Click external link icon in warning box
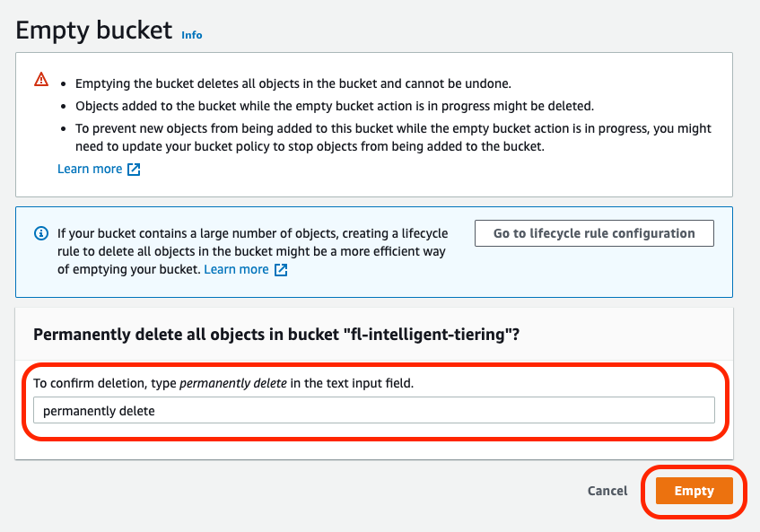 pos(134,169)
